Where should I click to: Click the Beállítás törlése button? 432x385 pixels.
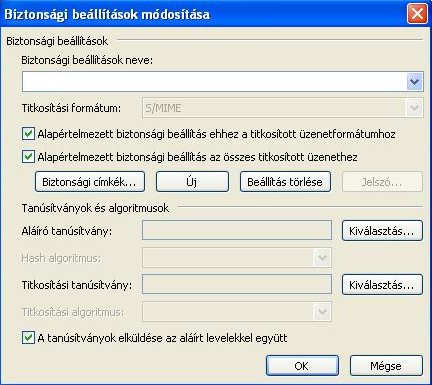[x=285, y=182]
